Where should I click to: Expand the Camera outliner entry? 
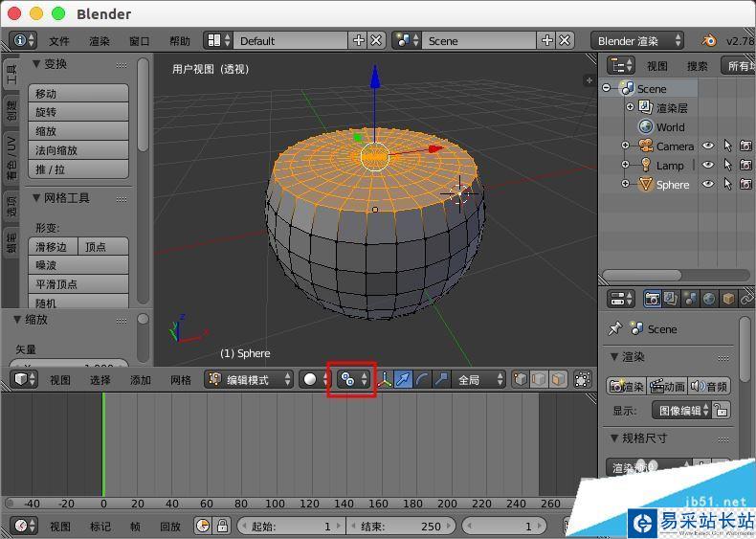point(625,146)
